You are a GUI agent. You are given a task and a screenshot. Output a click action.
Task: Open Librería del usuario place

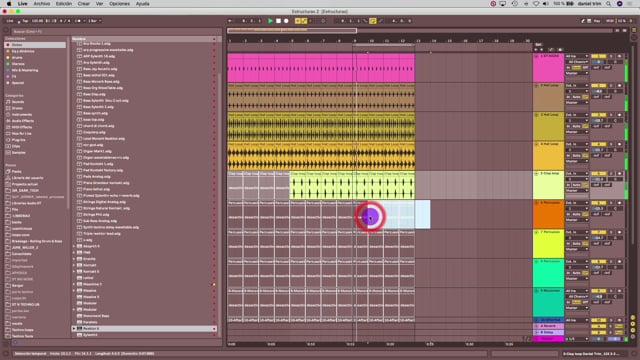[x=27, y=178]
